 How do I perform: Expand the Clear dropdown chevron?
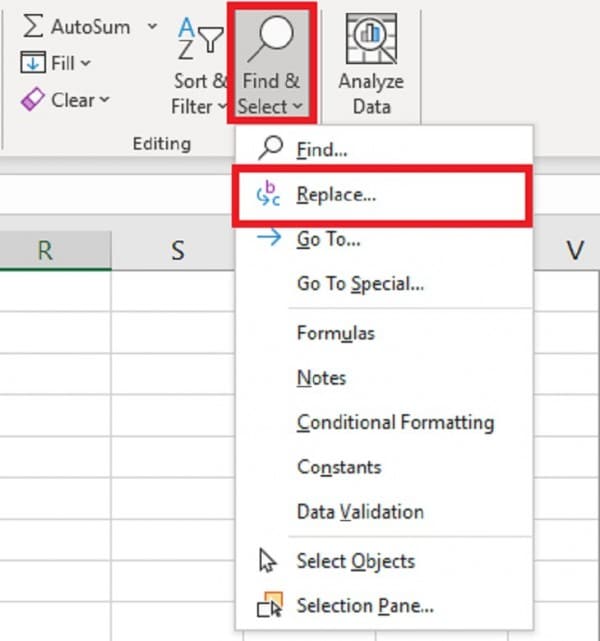click(x=104, y=99)
